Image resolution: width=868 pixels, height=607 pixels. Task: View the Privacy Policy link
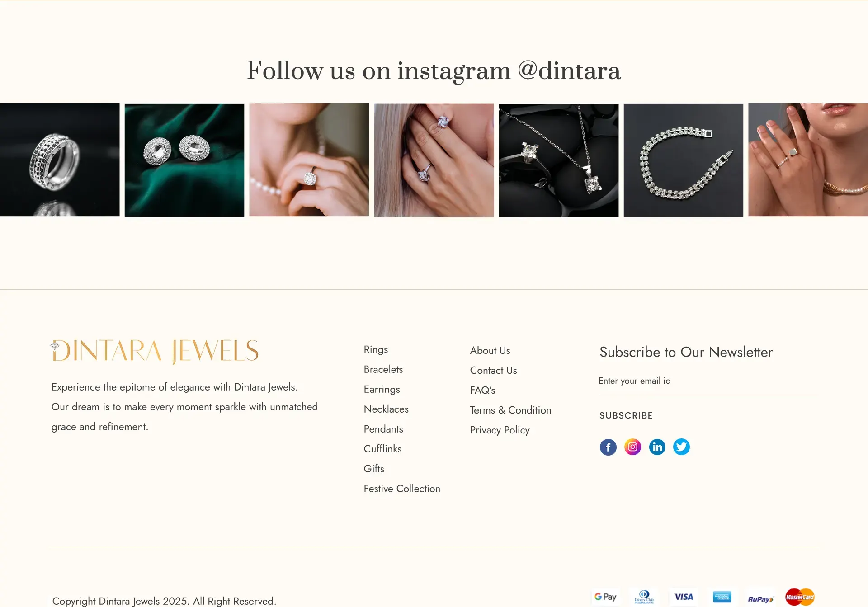click(500, 430)
